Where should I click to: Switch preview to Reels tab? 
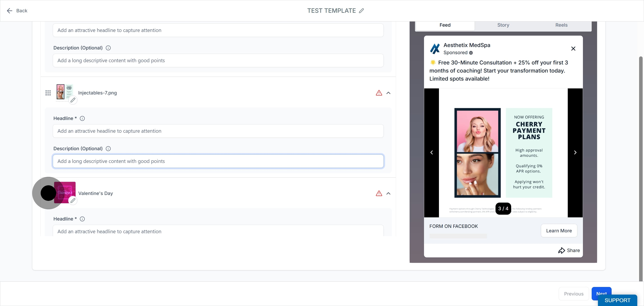click(x=561, y=25)
